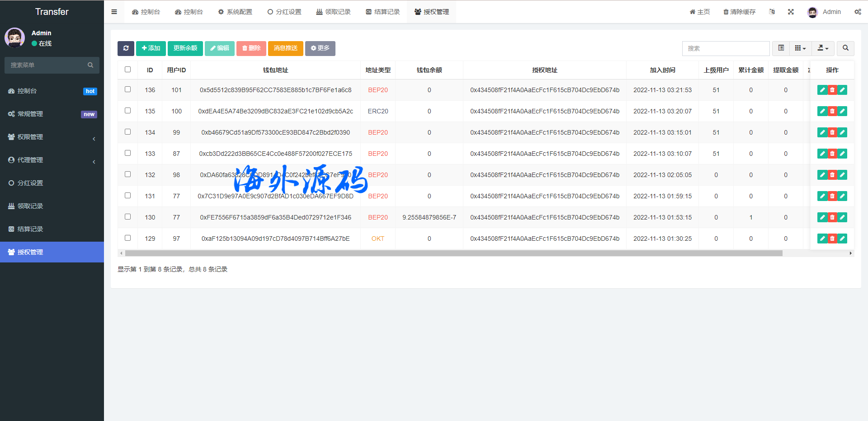868x421 pixels.
Task: Tick the select-all checkbox in table header
Action: tap(127, 70)
